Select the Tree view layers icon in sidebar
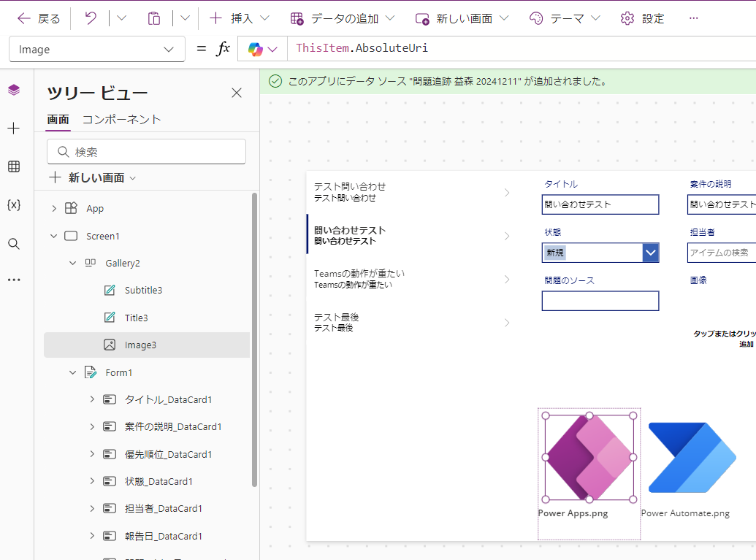The image size is (756, 560). [14, 90]
